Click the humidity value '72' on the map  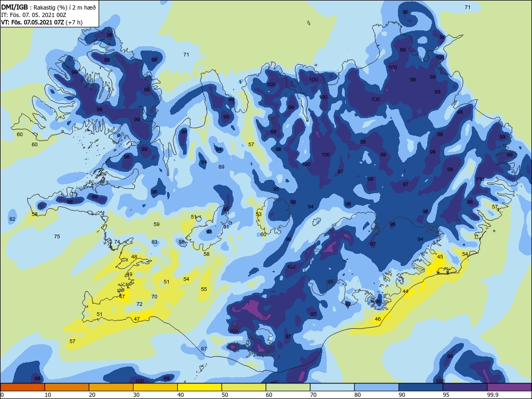point(139,304)
